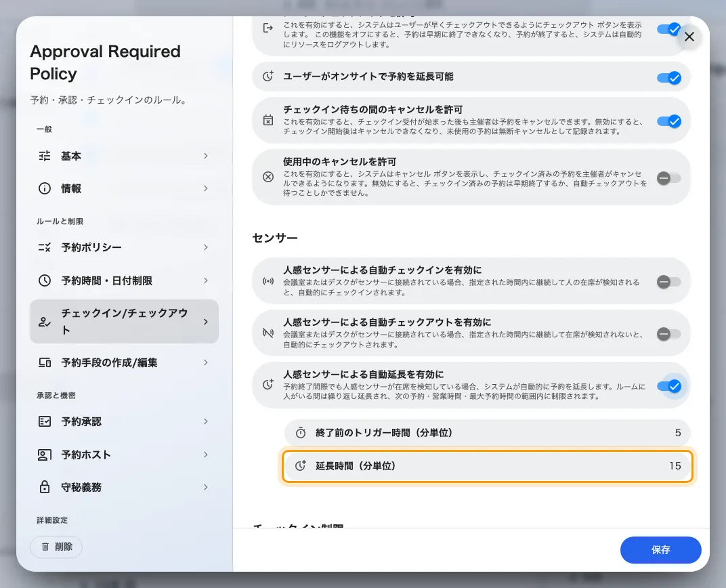Image resolution: width=726 pixels, height=588 pixels.
Task: Click the センサー section heading
Action: click(274, 238)
